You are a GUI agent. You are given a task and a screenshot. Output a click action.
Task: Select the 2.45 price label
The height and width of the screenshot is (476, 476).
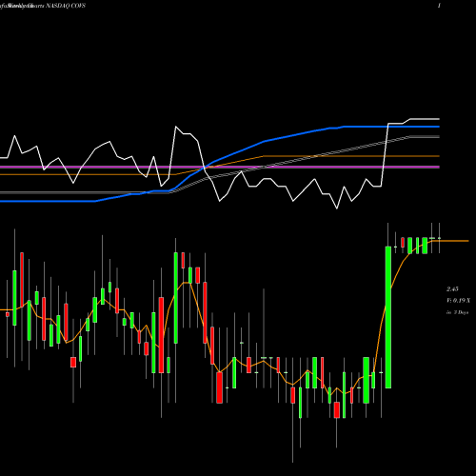(452, 288)
